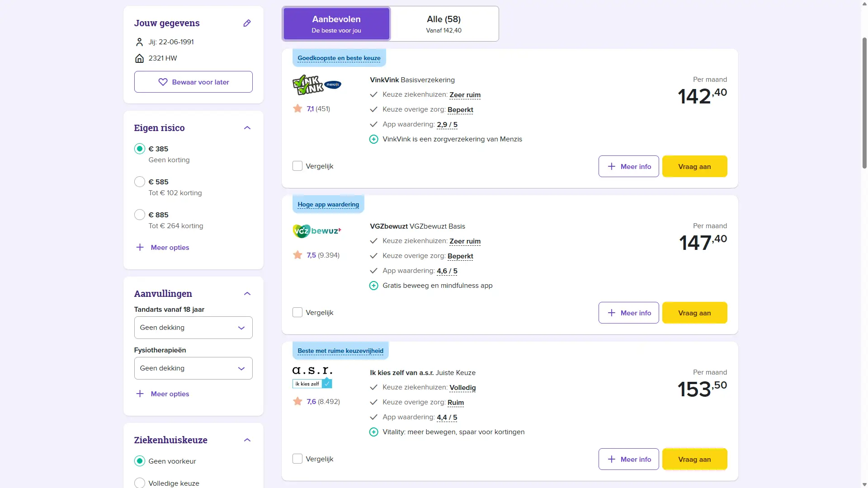This screenshot has height=488, width=868.
Task: Click the a.s.r. ik kies zelf logo
Action: 312,377
